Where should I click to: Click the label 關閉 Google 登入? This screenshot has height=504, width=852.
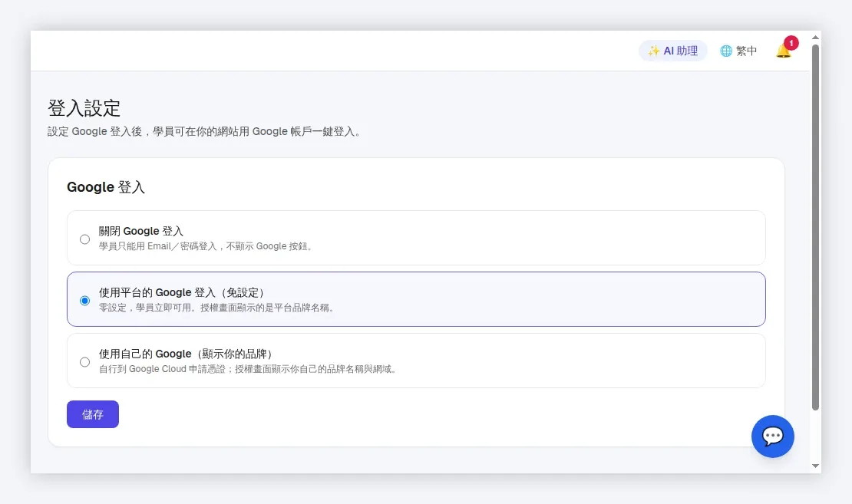coord(140,231)
